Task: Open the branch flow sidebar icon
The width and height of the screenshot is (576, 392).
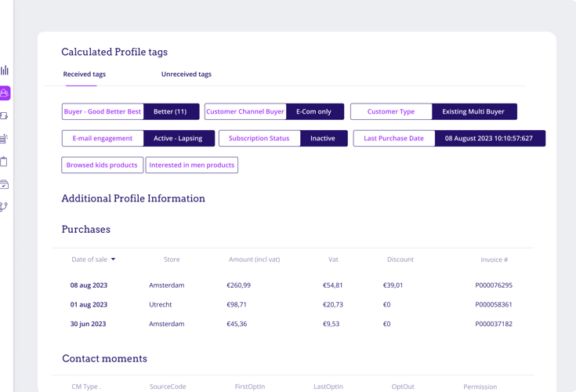Action: (5, 207)
